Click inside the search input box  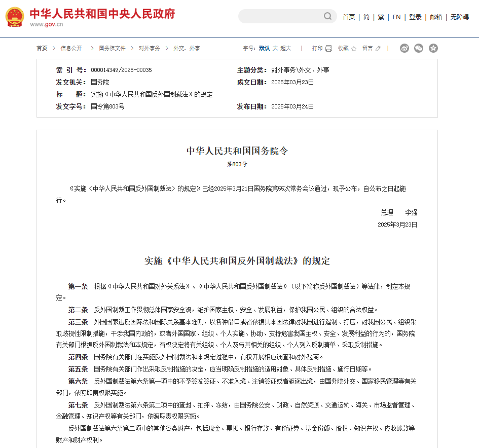[284, 16]
